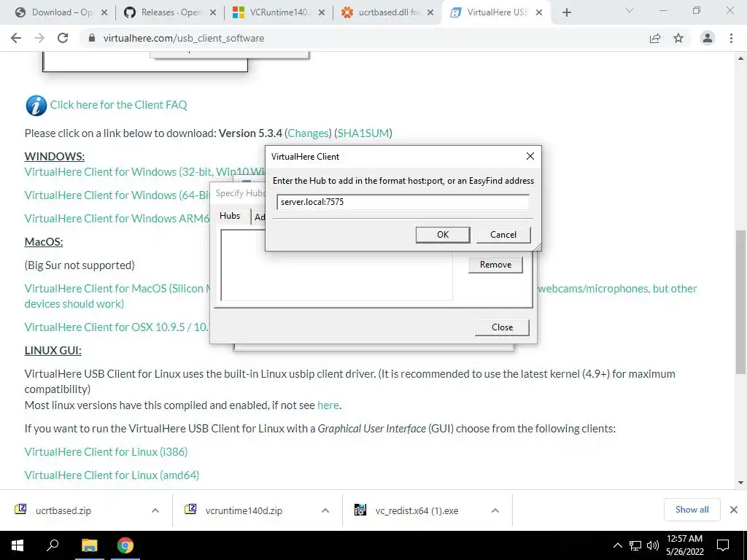Open the Click here for the Client FAQ link
747x560 pixels.
point(119,105)
